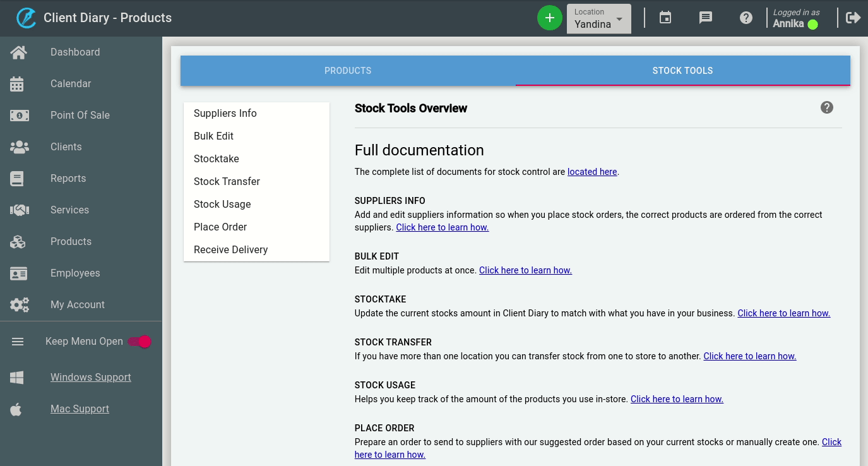Click the My Account gears icon

click(x=20, y=305)
